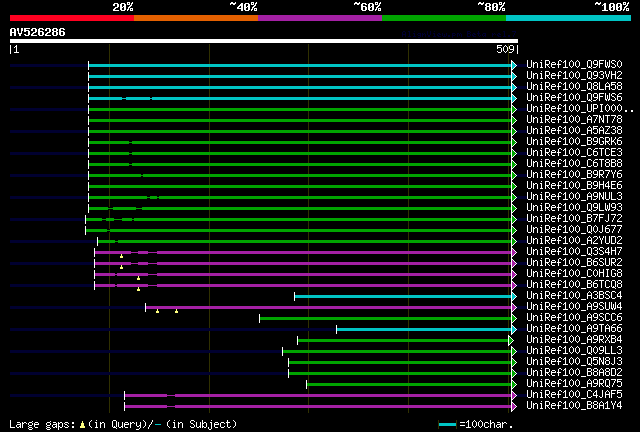Click the orange ~40% identity legend segment

tap(196, 18)
